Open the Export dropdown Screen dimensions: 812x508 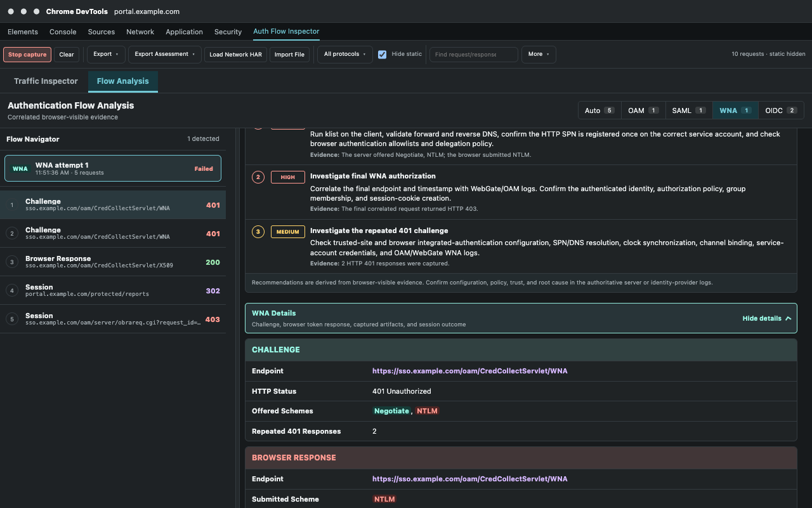[106, 55]
